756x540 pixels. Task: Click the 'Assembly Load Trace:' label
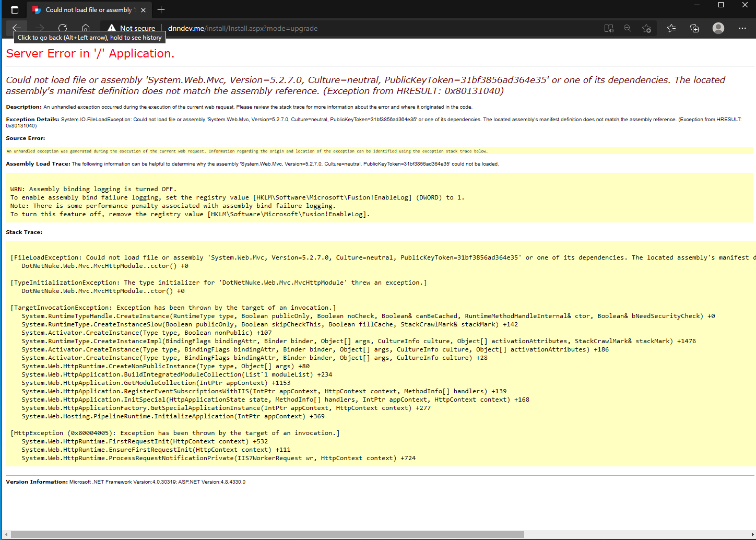point(38,164)
